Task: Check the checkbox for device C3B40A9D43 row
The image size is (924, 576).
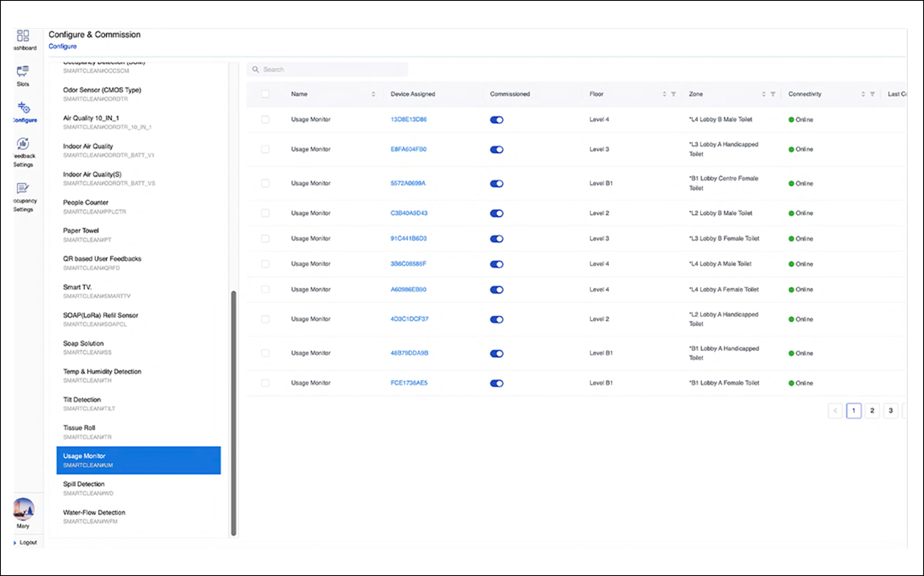Action: pyautogui.click(x=265, y=213)
